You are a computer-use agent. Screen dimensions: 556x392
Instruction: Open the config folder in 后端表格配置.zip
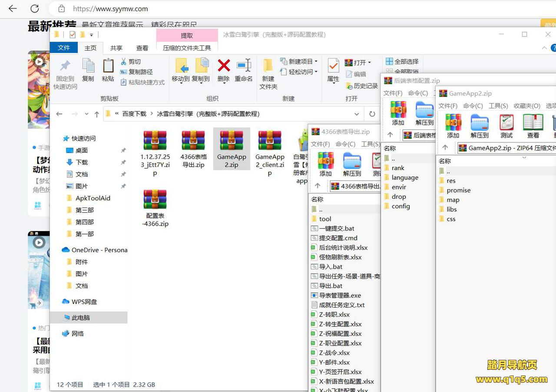(x=400, y=206)
